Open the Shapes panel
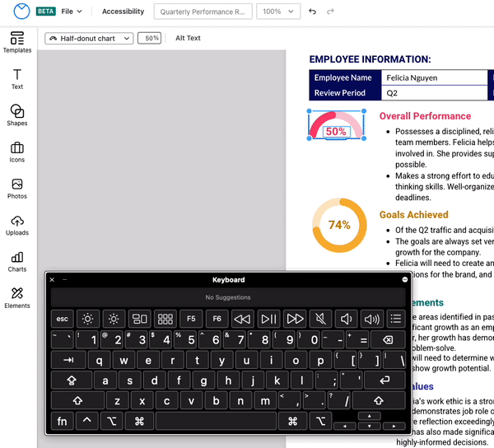494x448 pixels. [17, 115]
